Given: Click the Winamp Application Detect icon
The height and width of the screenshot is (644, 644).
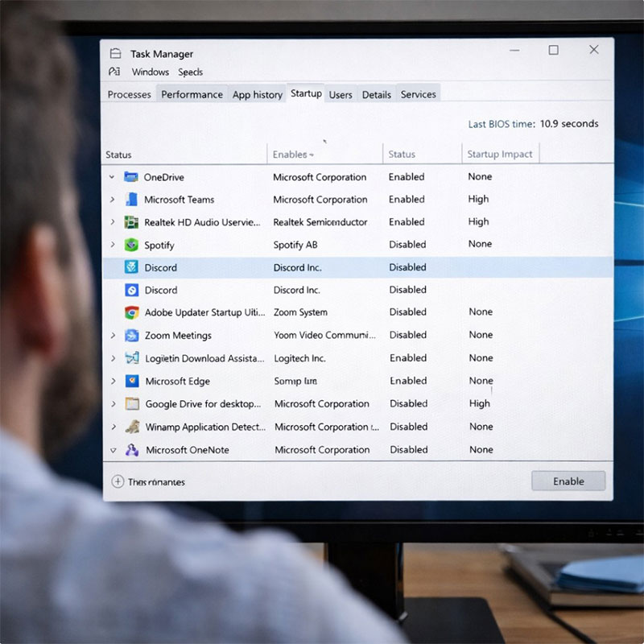Looking at the screenshot, I should (x=132, y=427).
